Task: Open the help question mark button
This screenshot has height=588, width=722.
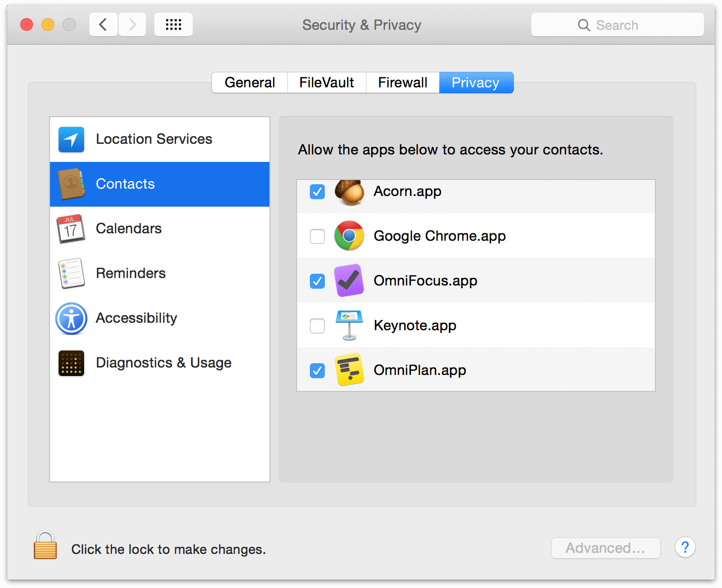Action: (x=685, y=547)
